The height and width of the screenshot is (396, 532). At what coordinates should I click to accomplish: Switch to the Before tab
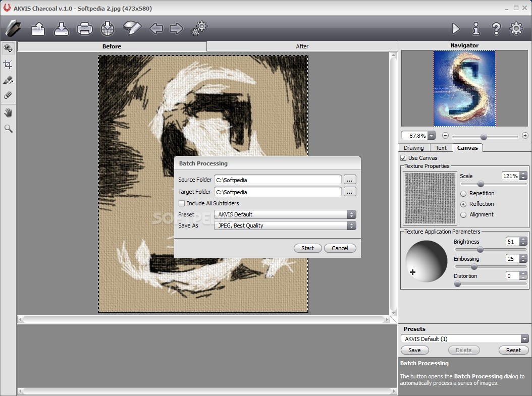click(112, 46)
